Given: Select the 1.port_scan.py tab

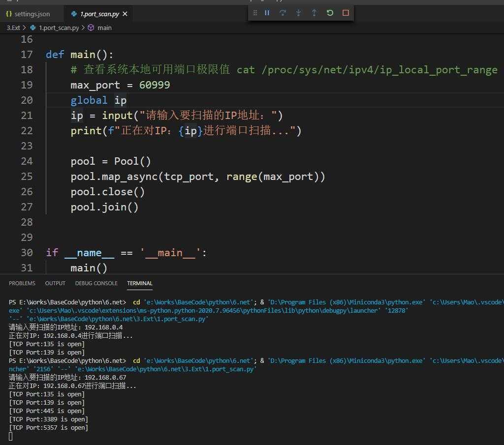Looking at the screenshot, I should [99, 14].
